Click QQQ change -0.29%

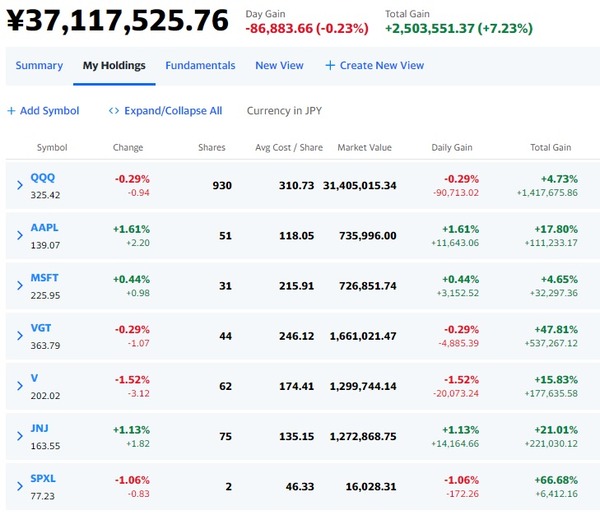(132, 179)
